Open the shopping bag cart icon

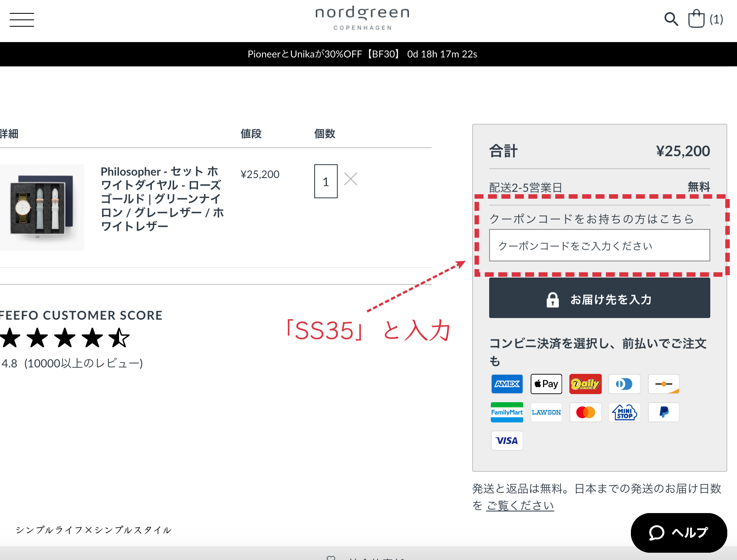(x=696, y=19)
